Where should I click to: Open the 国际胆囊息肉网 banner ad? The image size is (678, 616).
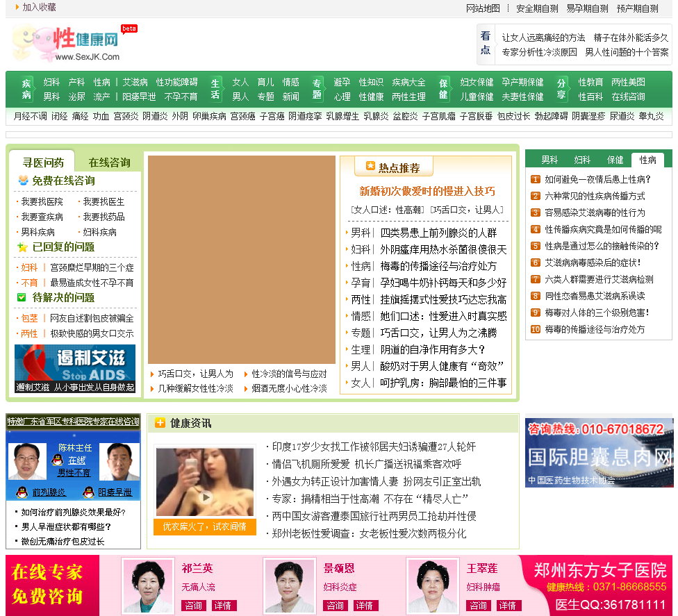pos(599,453)
